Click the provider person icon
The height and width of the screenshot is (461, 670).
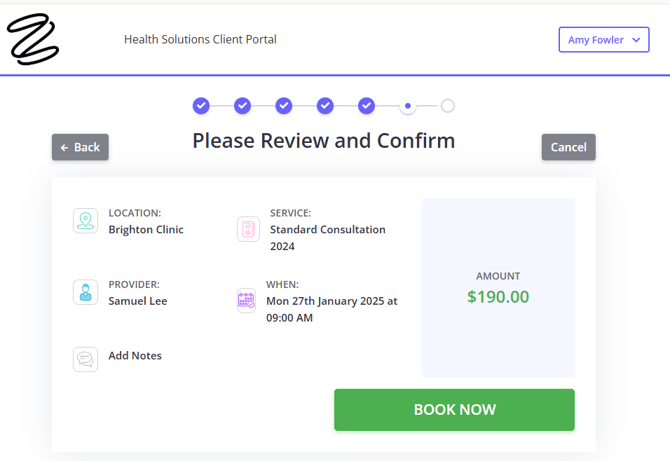tap(85, 292)
